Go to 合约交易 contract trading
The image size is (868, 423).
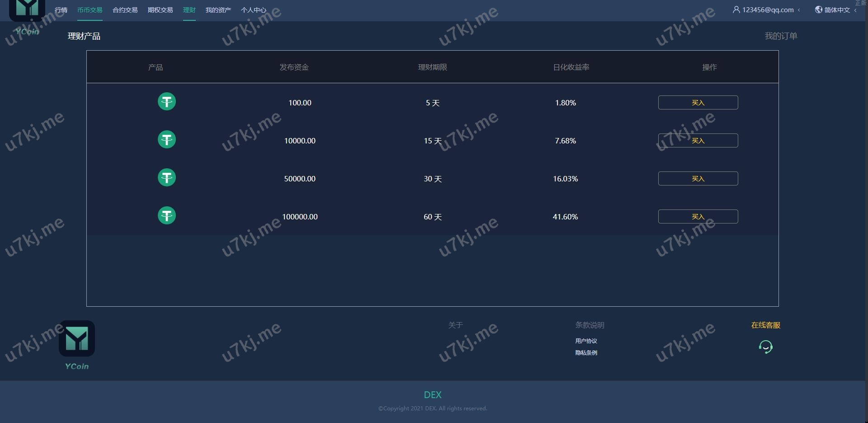(x=125, y=10)
